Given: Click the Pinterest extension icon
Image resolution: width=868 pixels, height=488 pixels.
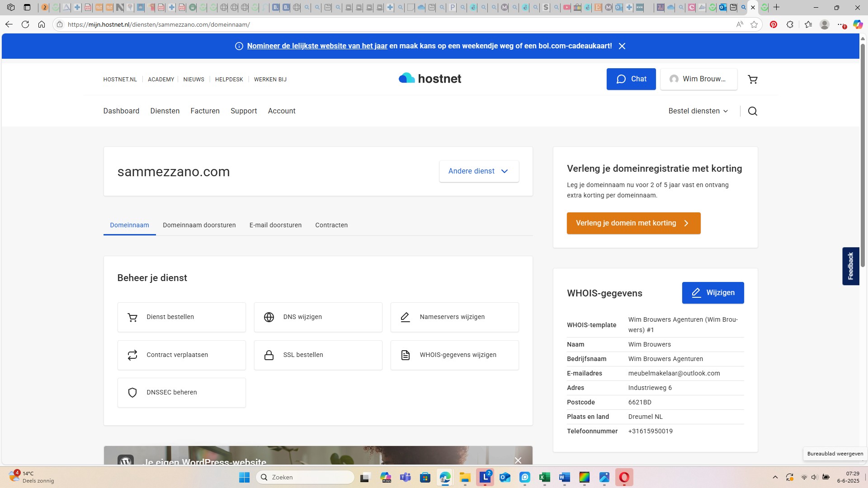Looking at the screenshot, I should point(774,24).
